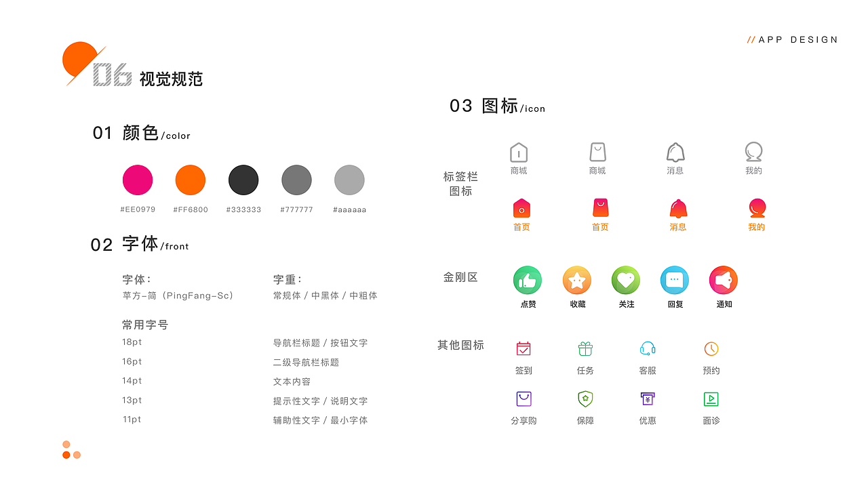Select the red filled home tab icon
This screenshot has height=488, width=868.
(x=521, y=207)
